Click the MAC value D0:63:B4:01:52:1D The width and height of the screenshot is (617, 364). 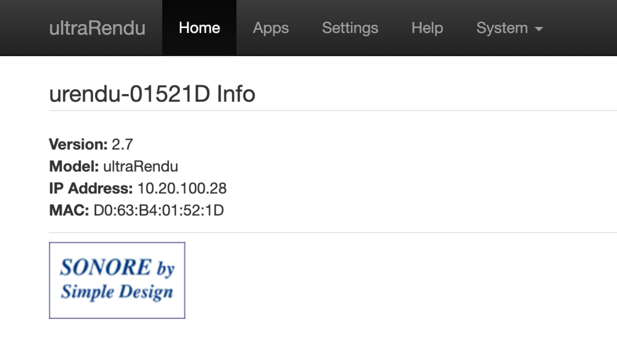158,210
